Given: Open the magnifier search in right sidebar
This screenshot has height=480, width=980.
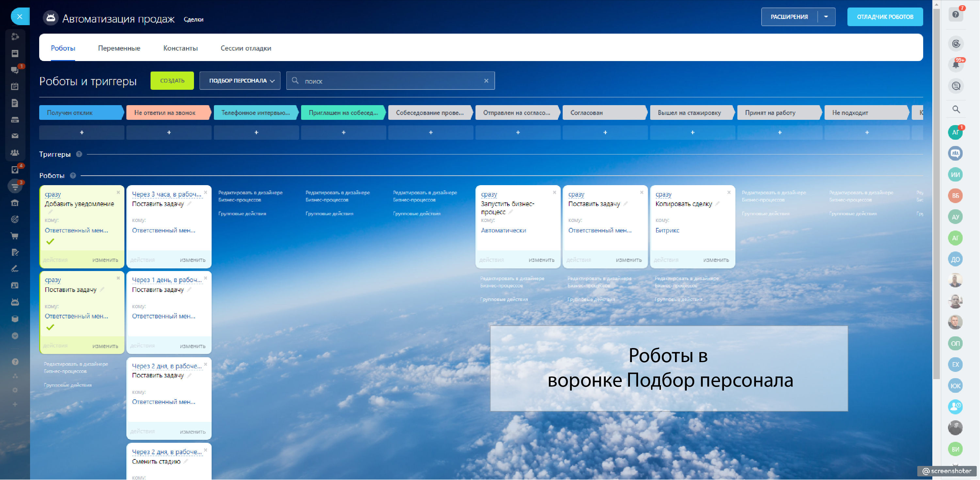Looking at the screenshot, I should point(956,109).
